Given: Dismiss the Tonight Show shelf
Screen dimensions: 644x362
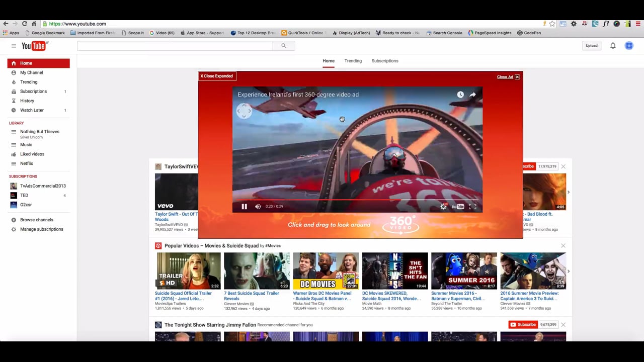Looking at the screenshot, I should pyautogui.click(x=563, y=325).
